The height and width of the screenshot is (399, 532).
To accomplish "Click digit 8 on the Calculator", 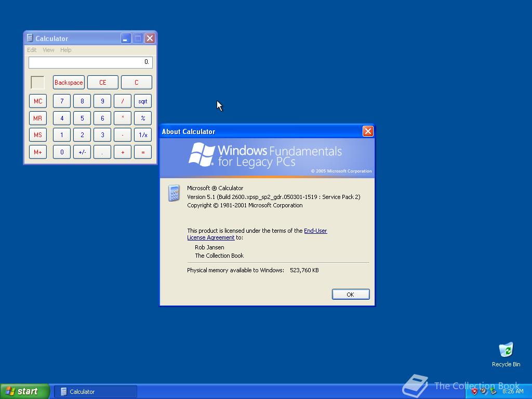I will 82,101.
